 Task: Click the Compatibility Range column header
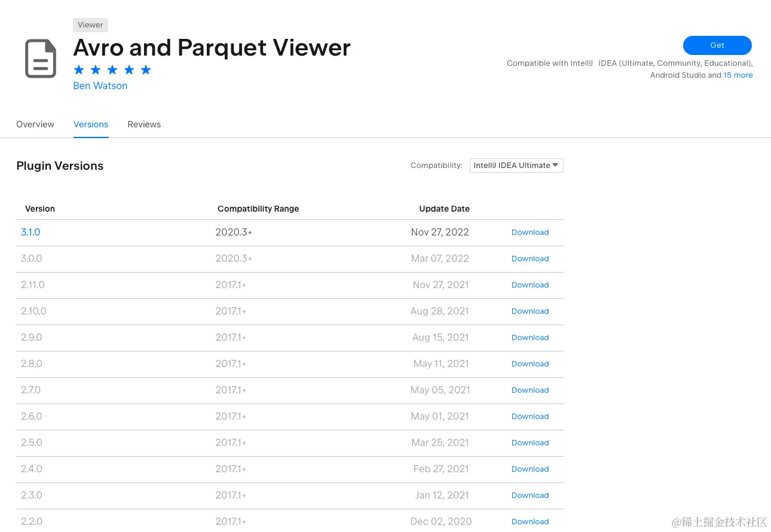click(x=258, y=209)
